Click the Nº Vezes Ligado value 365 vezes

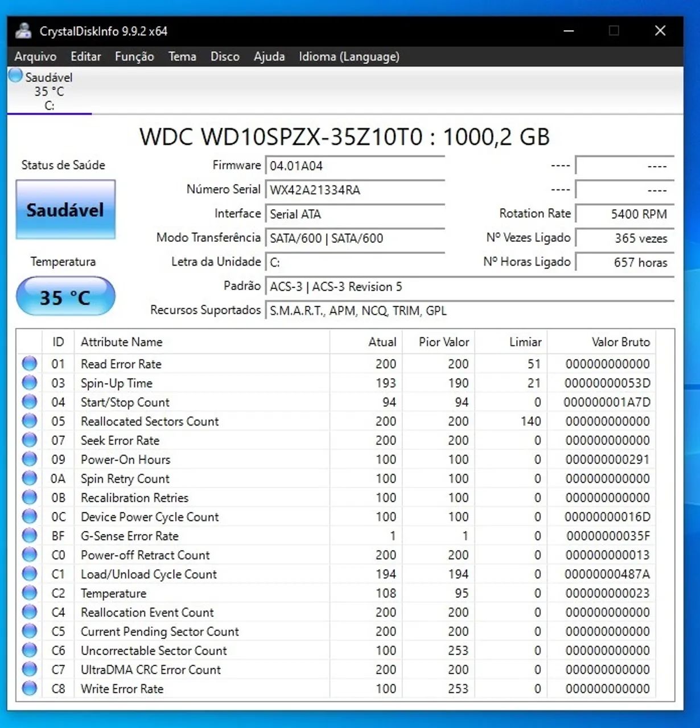pos(625,238)
